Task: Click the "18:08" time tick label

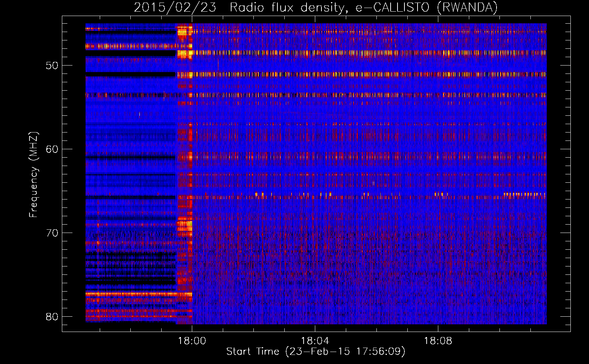Action: click(438, 341)
